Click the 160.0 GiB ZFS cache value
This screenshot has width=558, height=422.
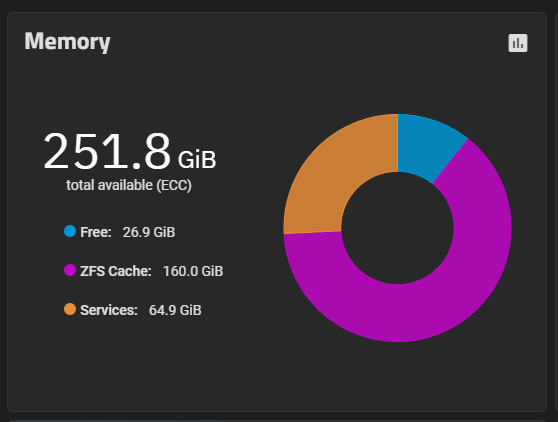[x=193, y=271]
